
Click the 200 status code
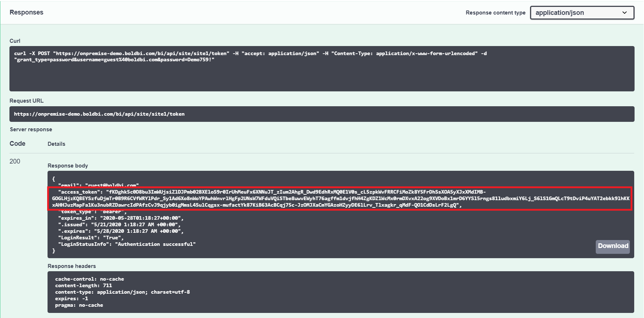15,161
